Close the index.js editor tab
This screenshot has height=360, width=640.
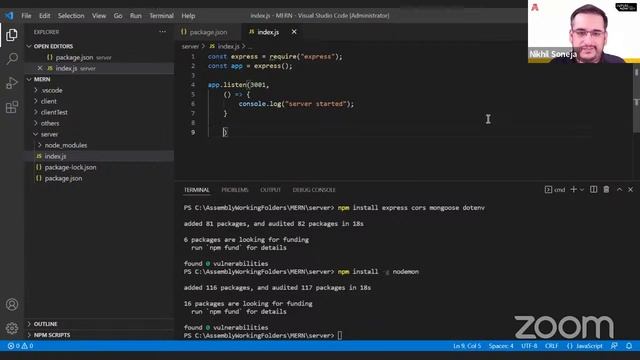294,31
